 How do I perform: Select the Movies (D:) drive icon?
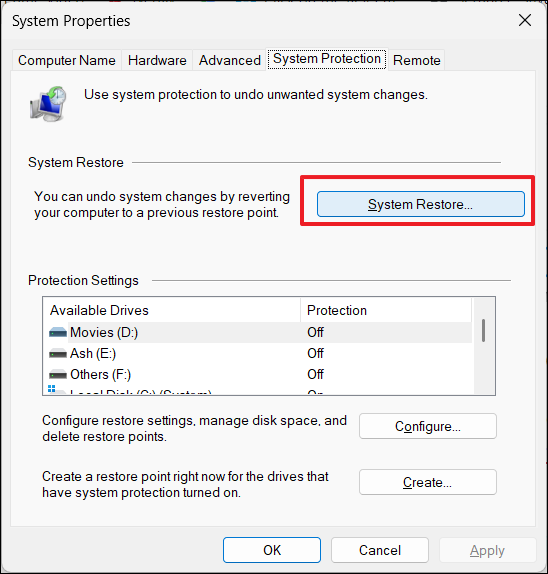(x=58, y=332)
